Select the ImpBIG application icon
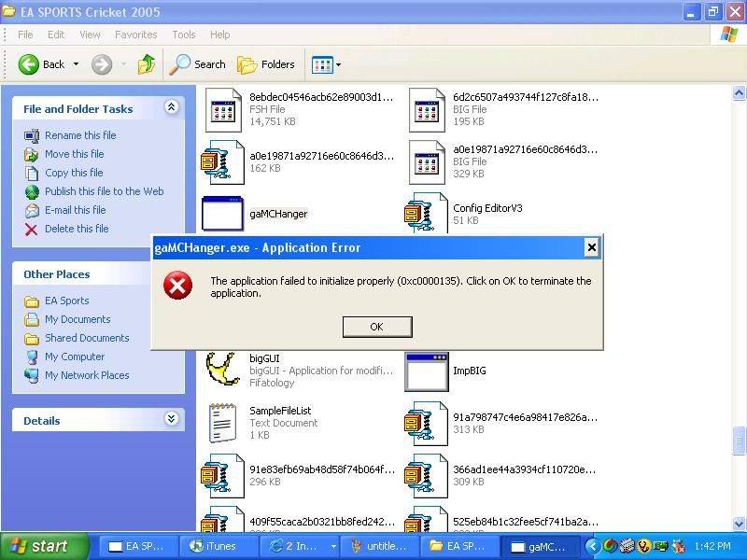Screen dimensions: 747x560 pos(427,371)
